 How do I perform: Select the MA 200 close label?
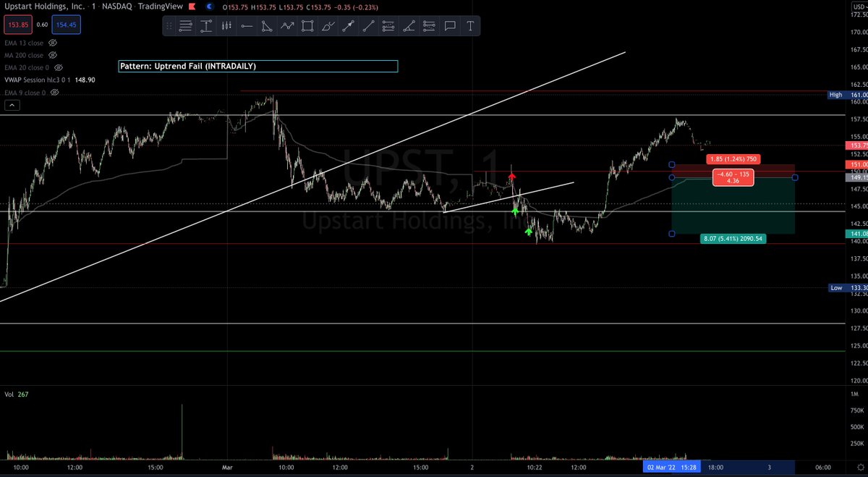tap(25, 55)
